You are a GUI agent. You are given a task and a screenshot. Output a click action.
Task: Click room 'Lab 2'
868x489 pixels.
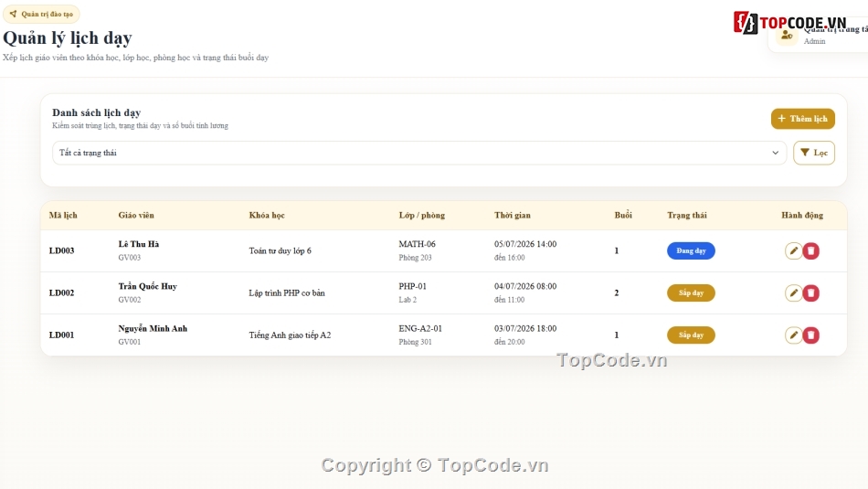(408, 300)
